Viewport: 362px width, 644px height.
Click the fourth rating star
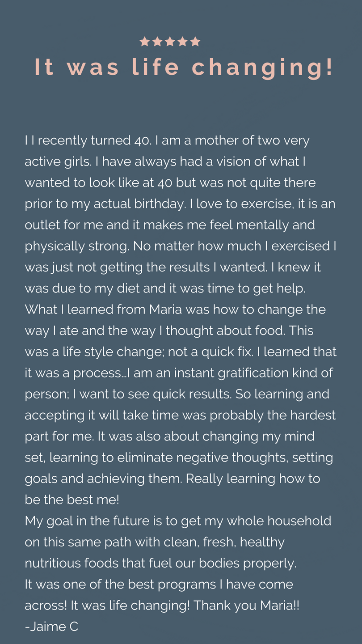click(x=182, y=42)
